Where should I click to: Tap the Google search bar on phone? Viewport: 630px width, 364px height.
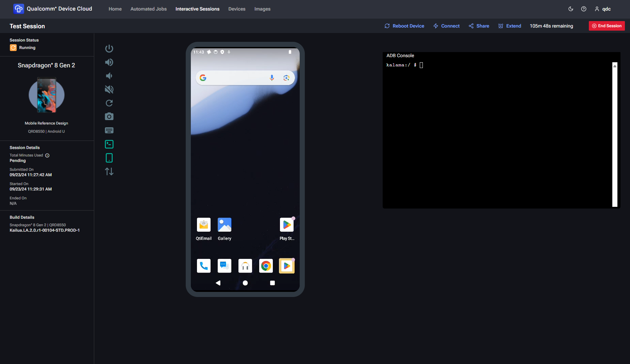(245, 78)
